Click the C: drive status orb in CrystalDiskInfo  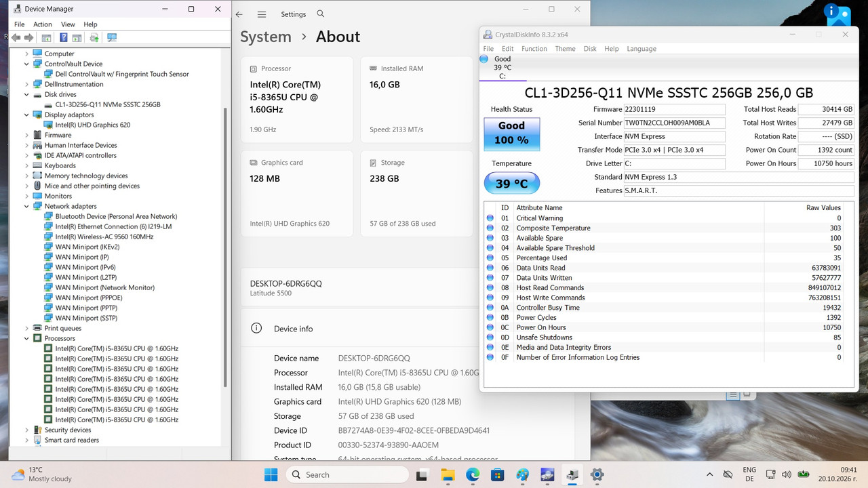point(484,59)
